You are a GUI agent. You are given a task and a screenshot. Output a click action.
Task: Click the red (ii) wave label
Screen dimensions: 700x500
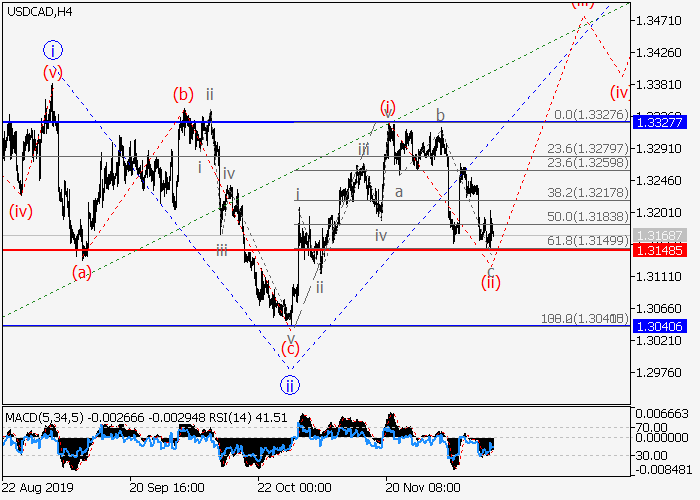click(x=490, y=282)
